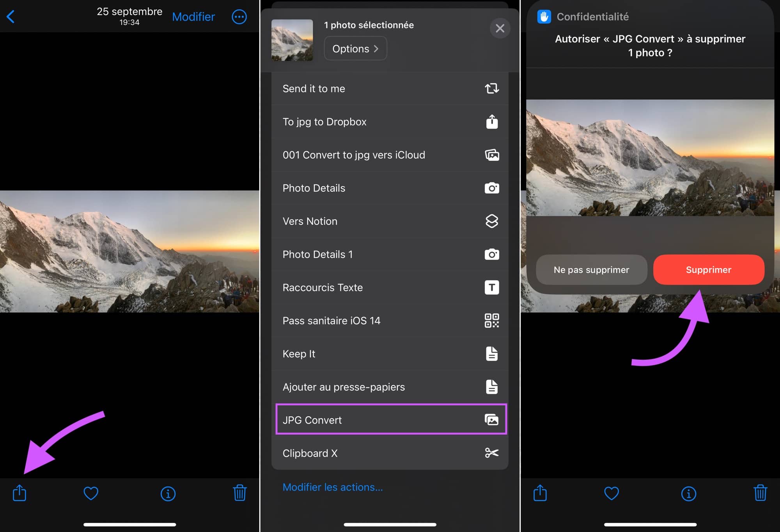Screen dimensions: 780x532
Task: Tap Ne pas supprimer button
Action: (592, 270)
